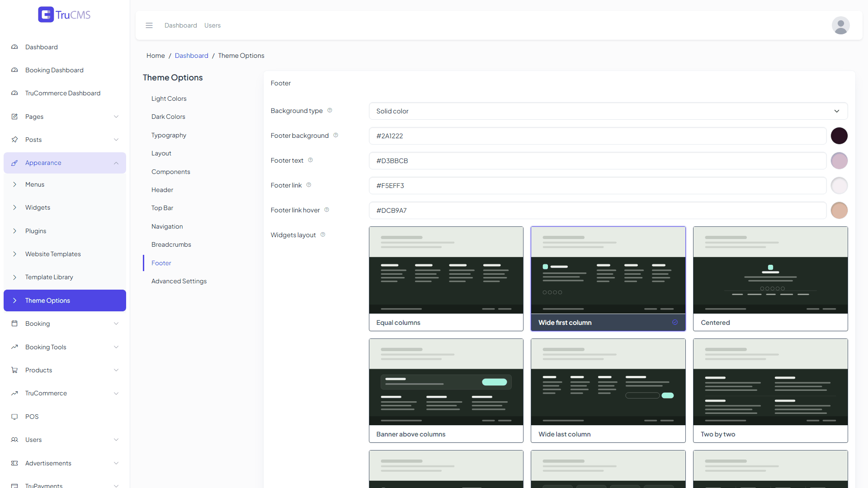Follow the Dashboard breadcrumb link
This screenshot has width=868, height=488.
[192, 56]
